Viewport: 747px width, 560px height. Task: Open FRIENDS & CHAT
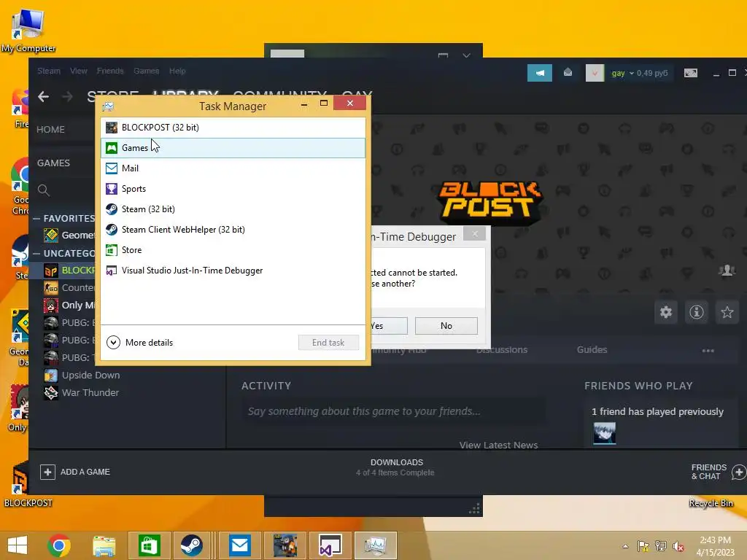719,472
